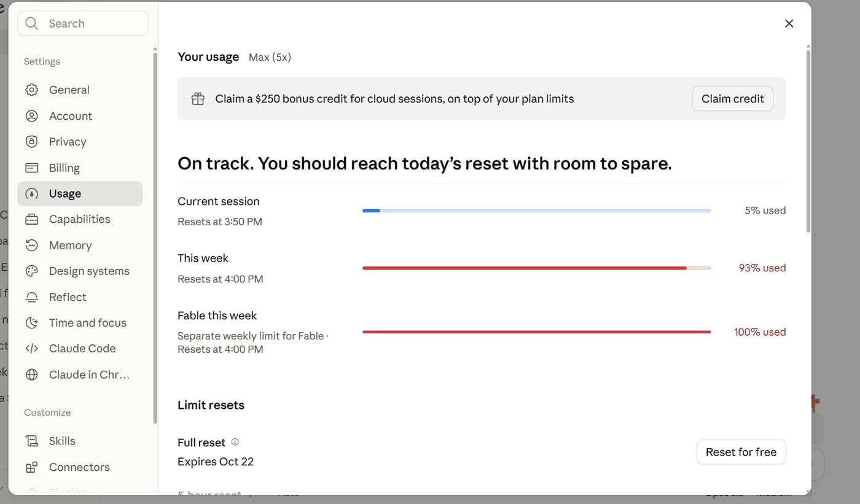Click the 'Limit resets' heading
Screen dimensions: 860x504
(211, 405)
